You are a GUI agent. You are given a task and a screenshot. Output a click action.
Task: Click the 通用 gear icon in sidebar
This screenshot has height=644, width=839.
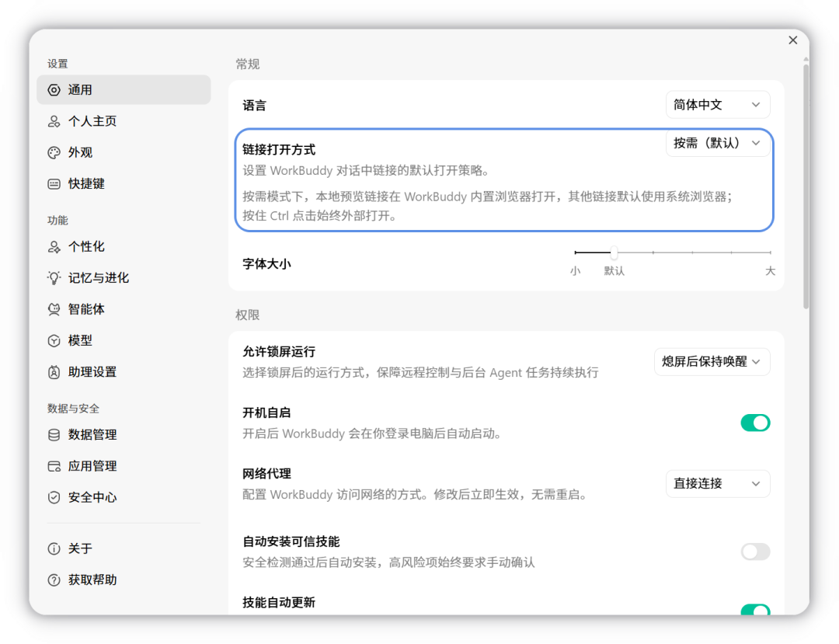tap(54, 90)
